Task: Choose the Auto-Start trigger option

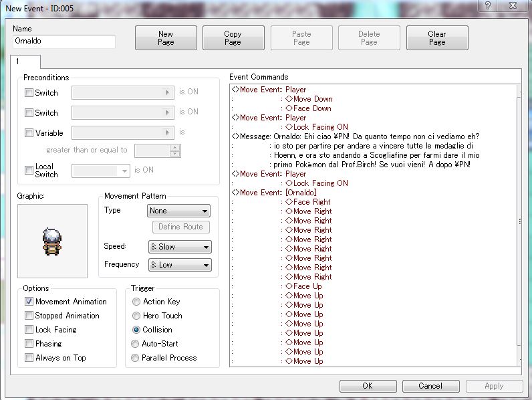Action: point(136,344)
